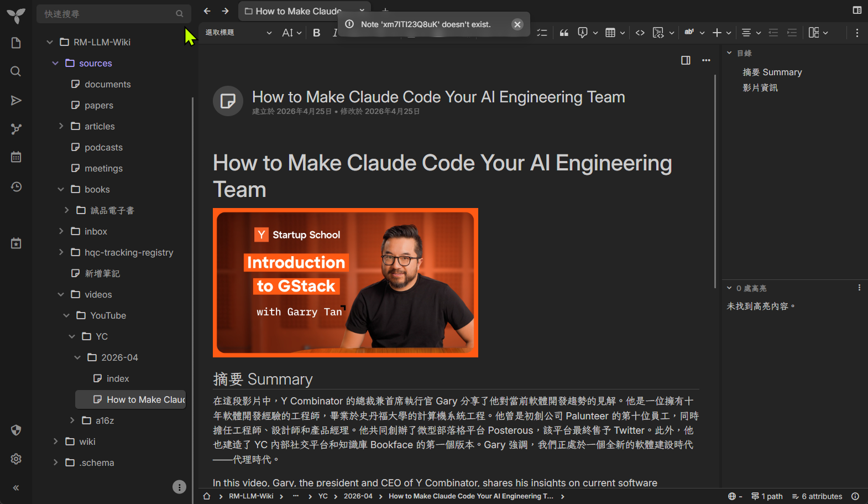
Task: Apply bold formatting with the B button
Action: (x=316, y=33)
